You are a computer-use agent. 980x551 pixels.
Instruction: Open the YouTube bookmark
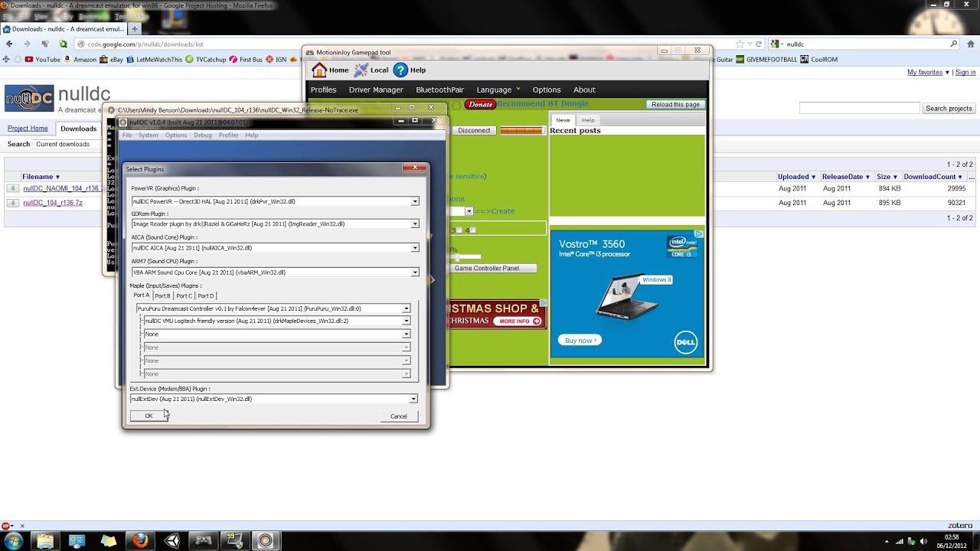43,60
